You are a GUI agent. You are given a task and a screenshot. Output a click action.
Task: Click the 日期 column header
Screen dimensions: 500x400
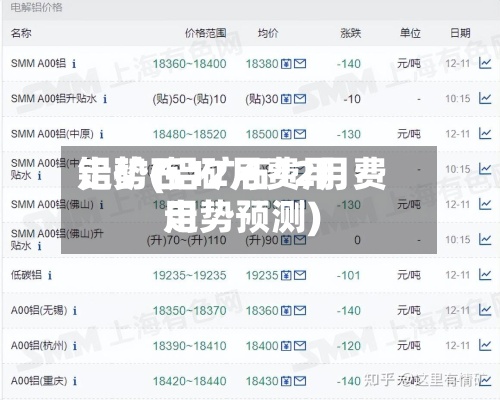(x=460, y=33)
